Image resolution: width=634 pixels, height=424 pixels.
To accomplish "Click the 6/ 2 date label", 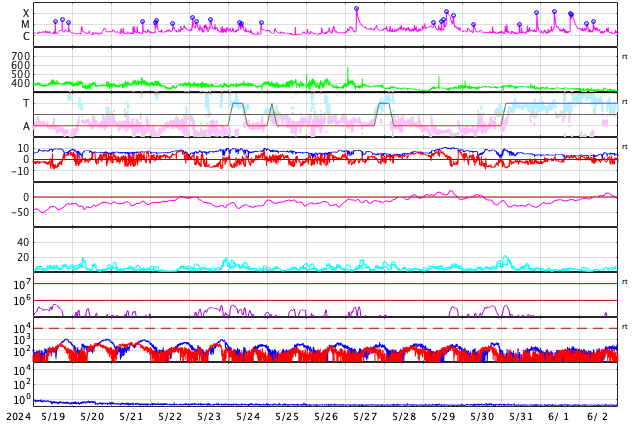I will click(x=598, y=417).
